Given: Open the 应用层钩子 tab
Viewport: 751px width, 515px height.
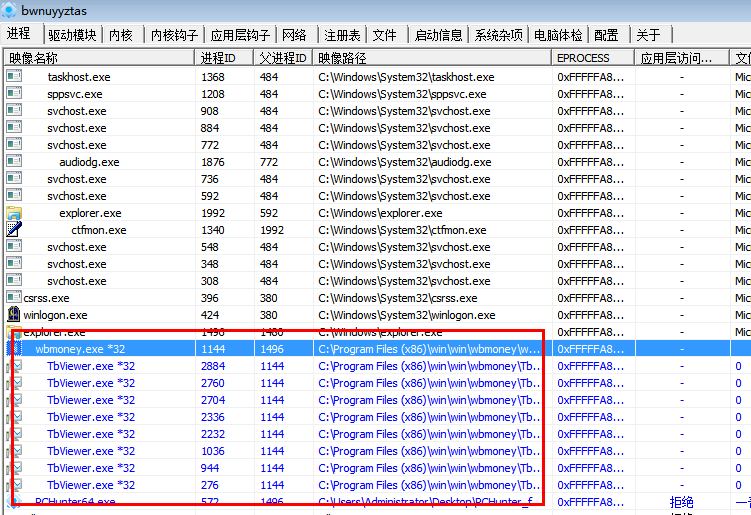Looking at the screenshot, I should (x=240, y=35).
